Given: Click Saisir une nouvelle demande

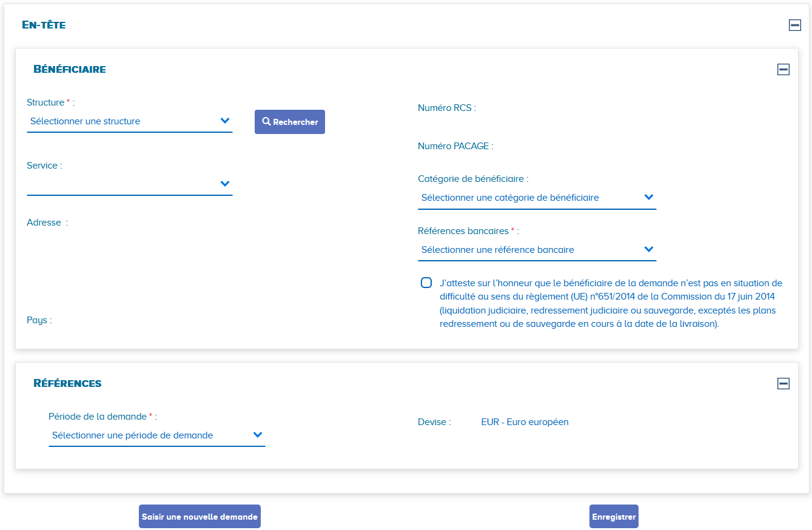Looking at the screenshot, I should pyautogui.click(x=200, y=517).
